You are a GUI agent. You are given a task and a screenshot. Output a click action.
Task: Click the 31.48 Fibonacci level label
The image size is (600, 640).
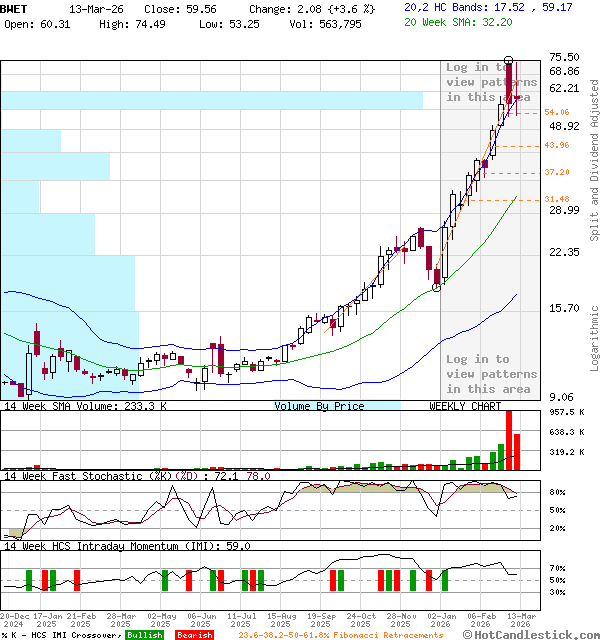tap(557, 199)
